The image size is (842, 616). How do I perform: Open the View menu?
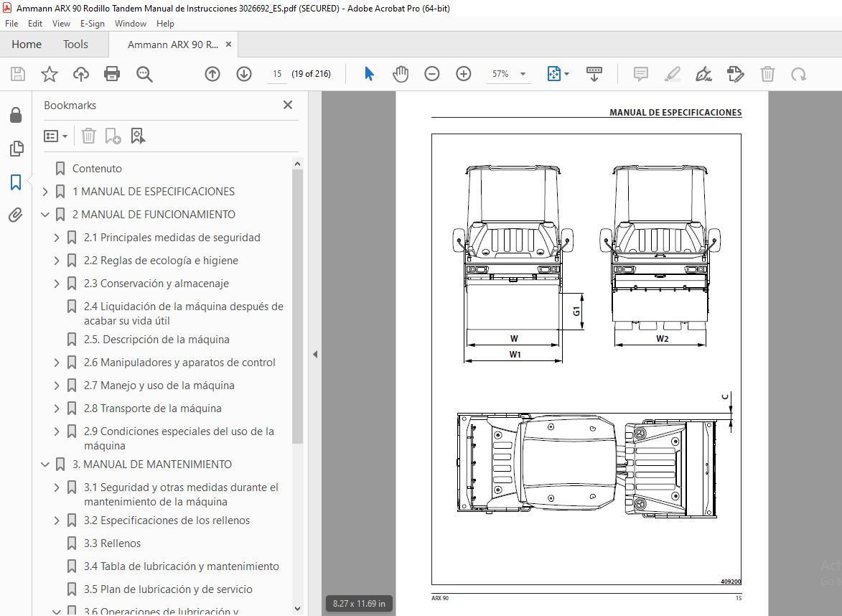click(61, 24)
